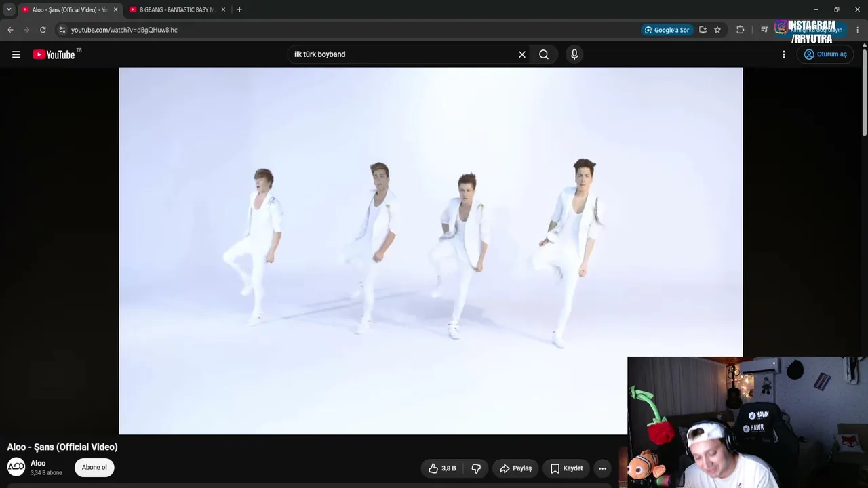The image size is (868, 488).
Task: Subscribe using the Abone ol button
Action: tap(94, 467)
